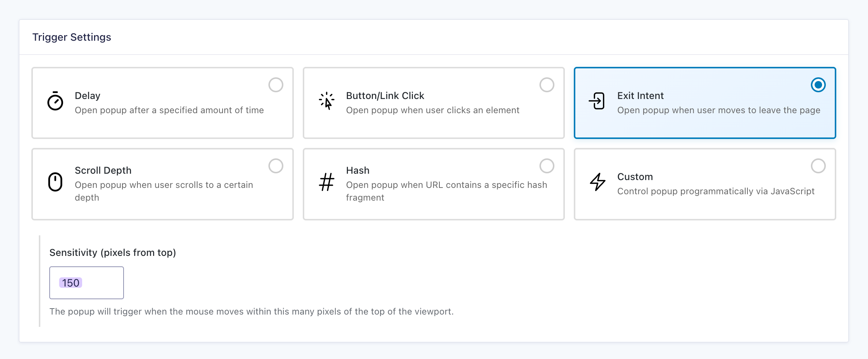
Task: Click the Delay card title
Action: coord(88,96)
